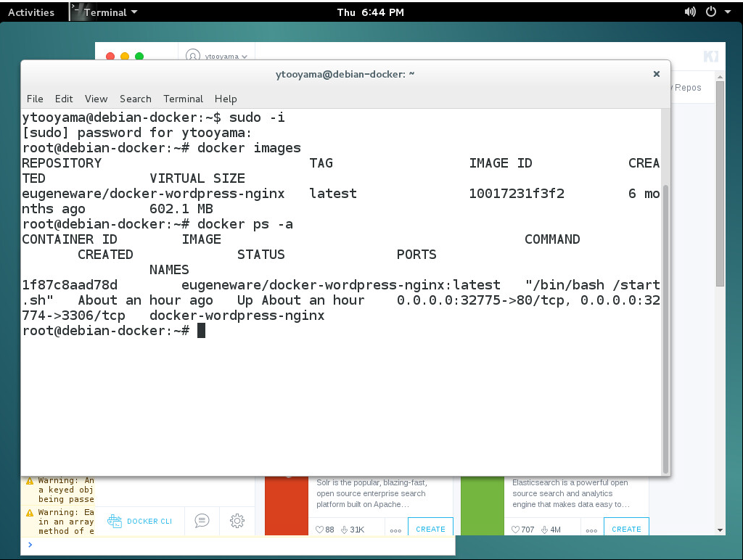Click the console prompt chevron at bottom
The width and height of the screenshot is (743, 560).
click(x=30, y=545)
